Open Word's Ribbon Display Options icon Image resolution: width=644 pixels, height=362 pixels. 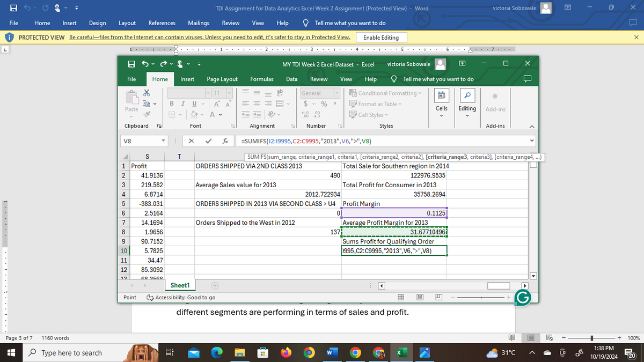click(x=569, y=8)
